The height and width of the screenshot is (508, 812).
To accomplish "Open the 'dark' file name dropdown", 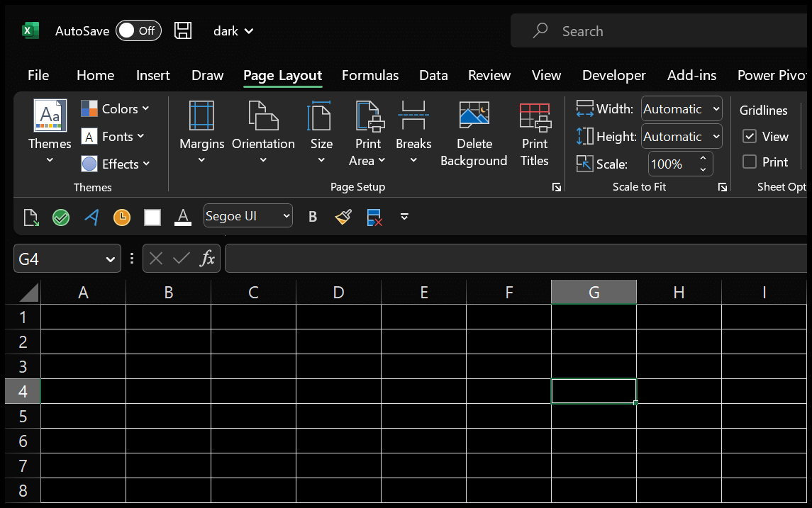I will (x=233, y=31).
